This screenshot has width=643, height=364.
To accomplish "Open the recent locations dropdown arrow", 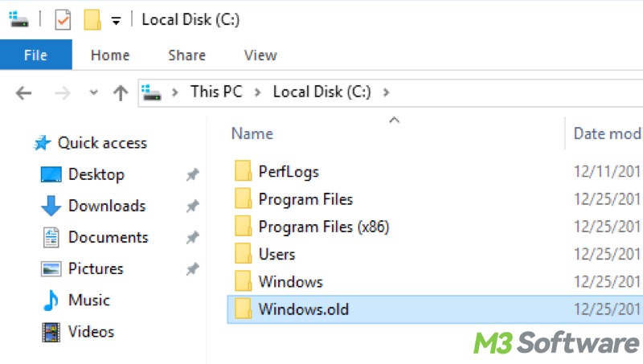I will [94, 92].
